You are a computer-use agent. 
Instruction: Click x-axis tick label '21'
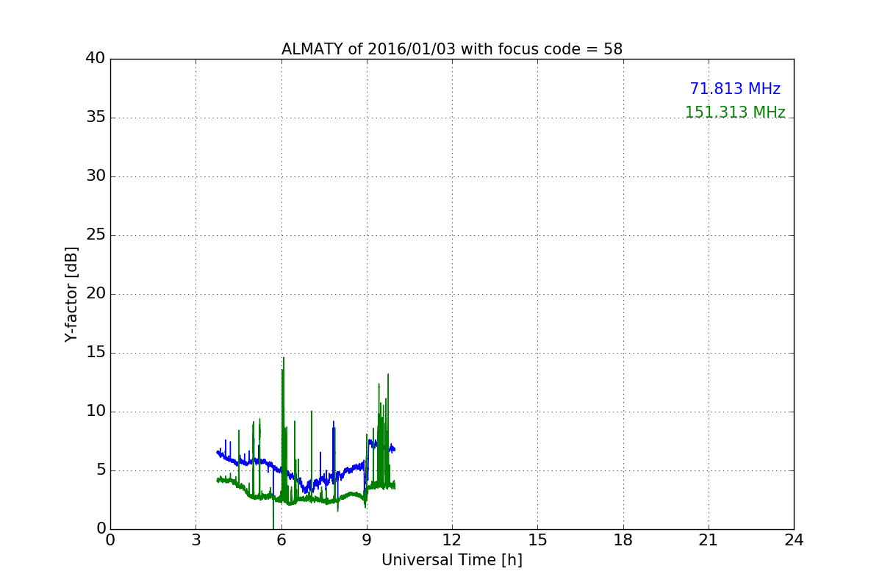click(x=709, y=540)
